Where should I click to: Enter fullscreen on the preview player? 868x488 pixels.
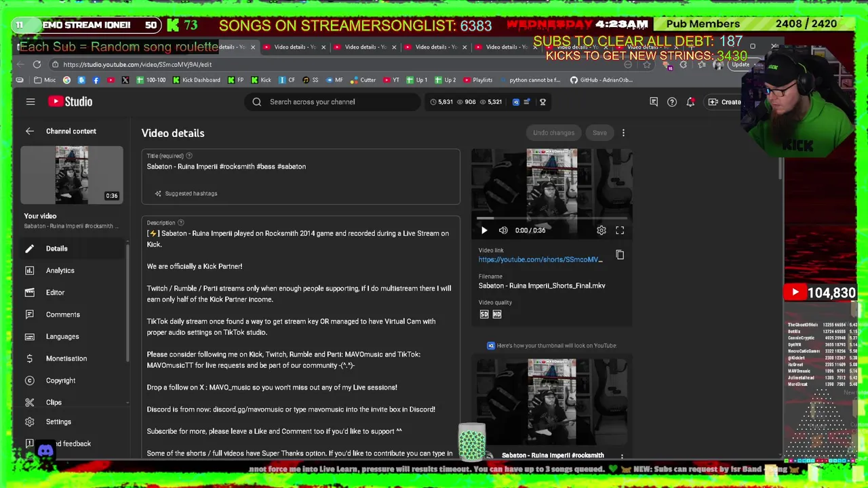(x=620, y=230)
